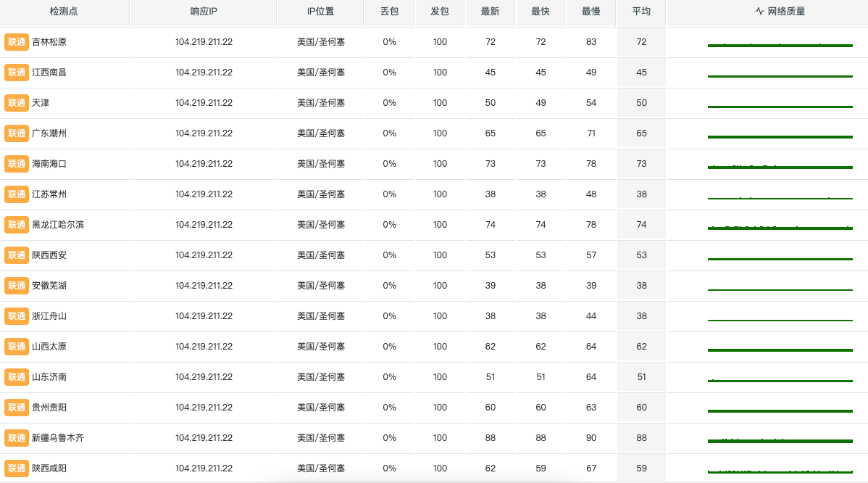
Task: Click the 响应IP column header
Action: coord(204,12)
